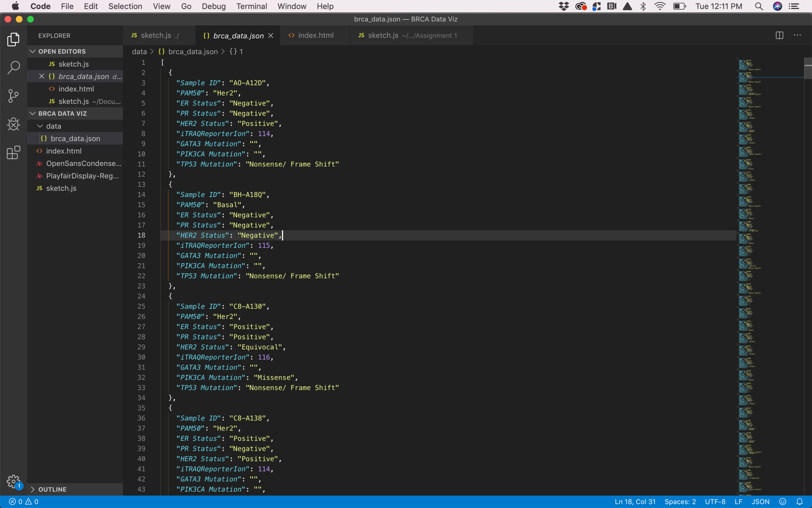Open macOS Spotlight search from the menu bar
This screenshot has width=812, height=508.
tap(759, 6)
